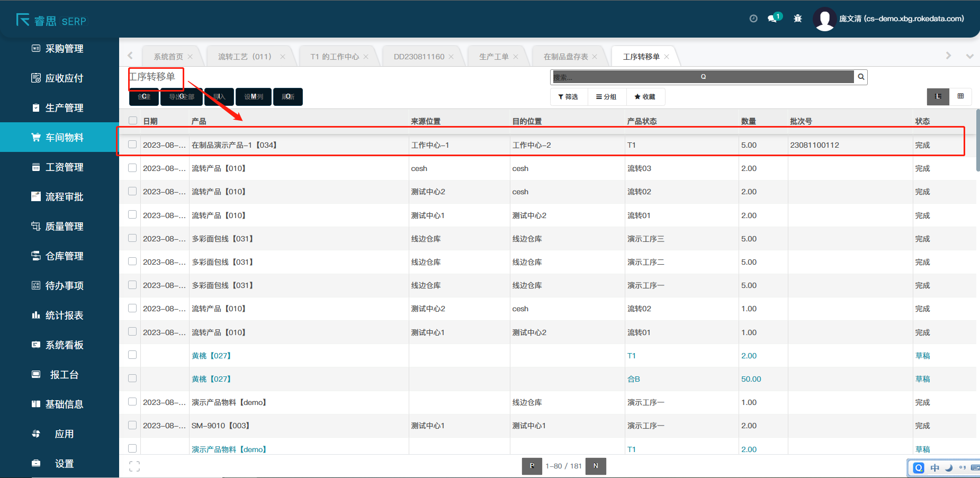The image size is (980, 478).
Task: Click the vertical scrollbar of the table
Action: (x=977, y=140)
